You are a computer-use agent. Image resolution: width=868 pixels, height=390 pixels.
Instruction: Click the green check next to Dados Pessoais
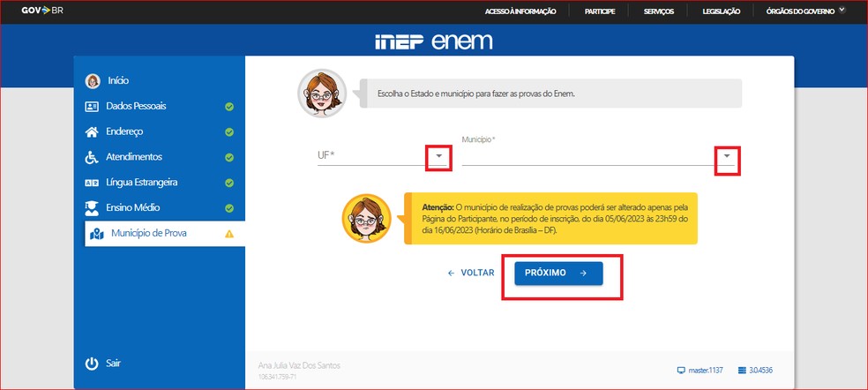pos(229,107)
